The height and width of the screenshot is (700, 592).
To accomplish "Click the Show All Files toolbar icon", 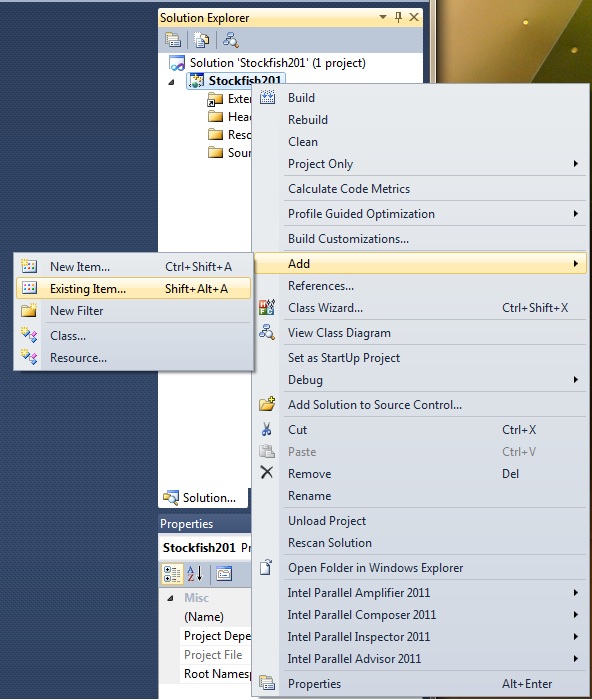I will 201,40.
